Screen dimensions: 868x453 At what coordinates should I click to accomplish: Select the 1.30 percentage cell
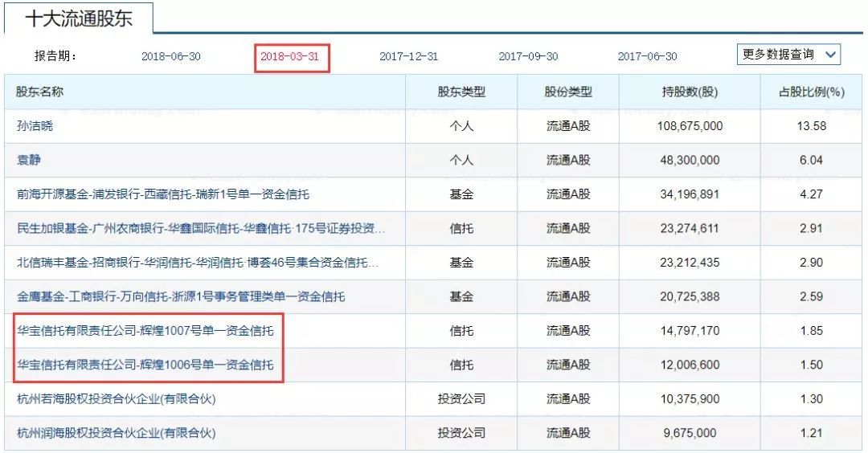[812, 399]
